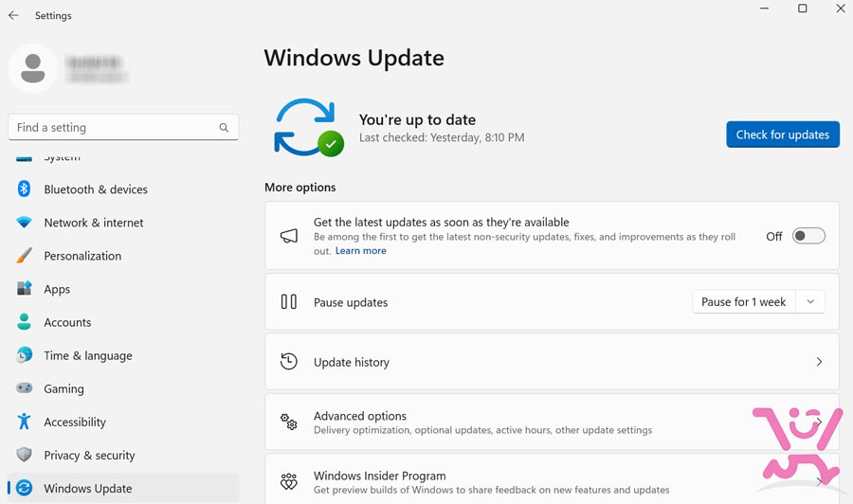
Task: Click the pause icon beside Pause updates
Action: (x=289, y=302)
